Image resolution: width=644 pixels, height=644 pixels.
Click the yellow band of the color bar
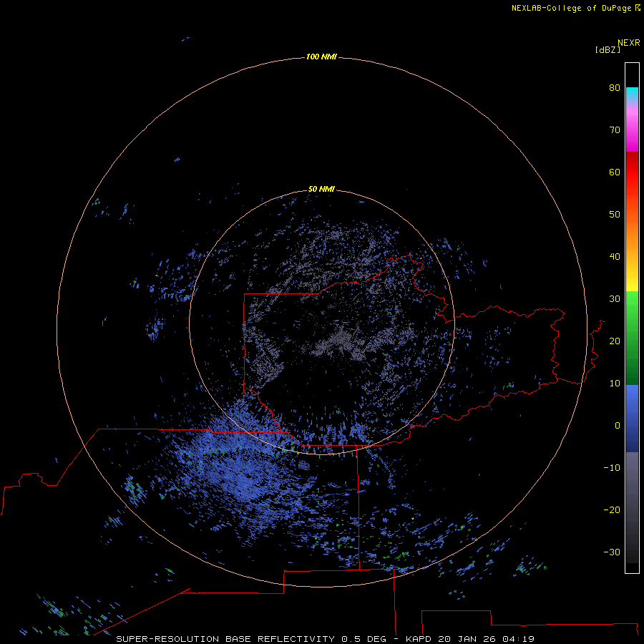(632, 284)
